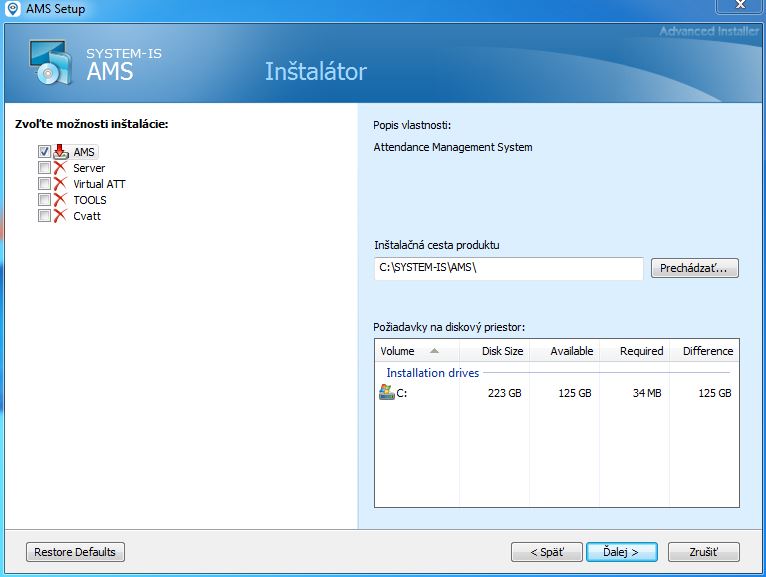Select the Server feature label
Image resolution: width=766 pixels, height=577 pixels.
tap(89, 168)
